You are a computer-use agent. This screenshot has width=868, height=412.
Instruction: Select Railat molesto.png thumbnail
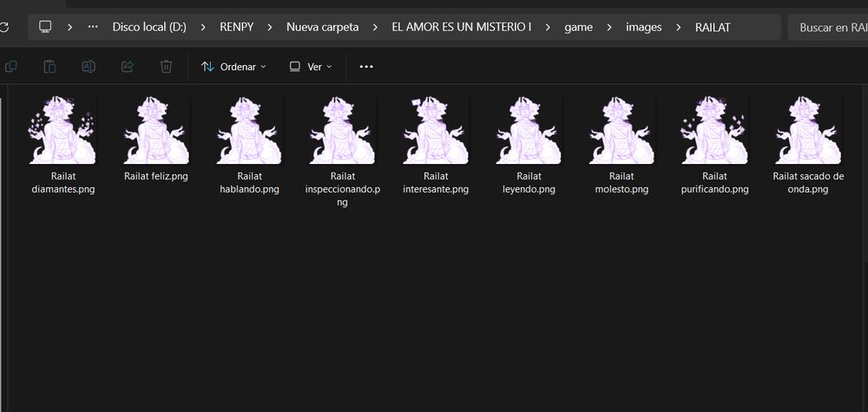coord(621,130)
